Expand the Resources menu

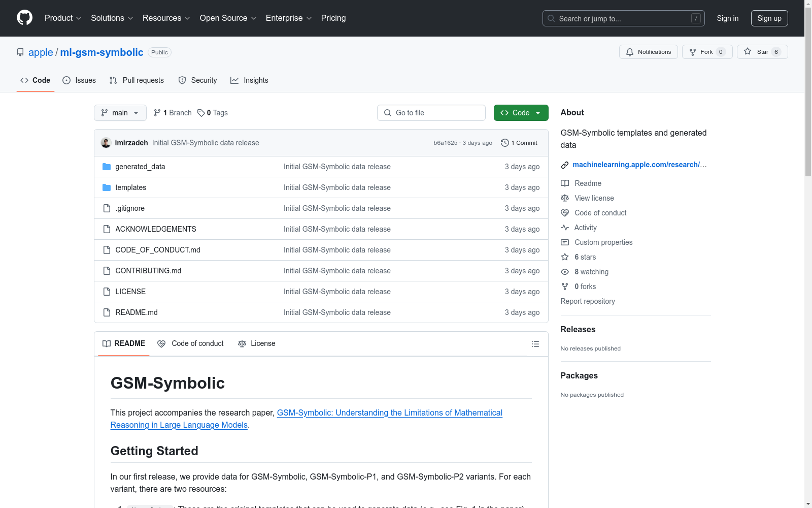pyautogui.click(x=166, y=18)
